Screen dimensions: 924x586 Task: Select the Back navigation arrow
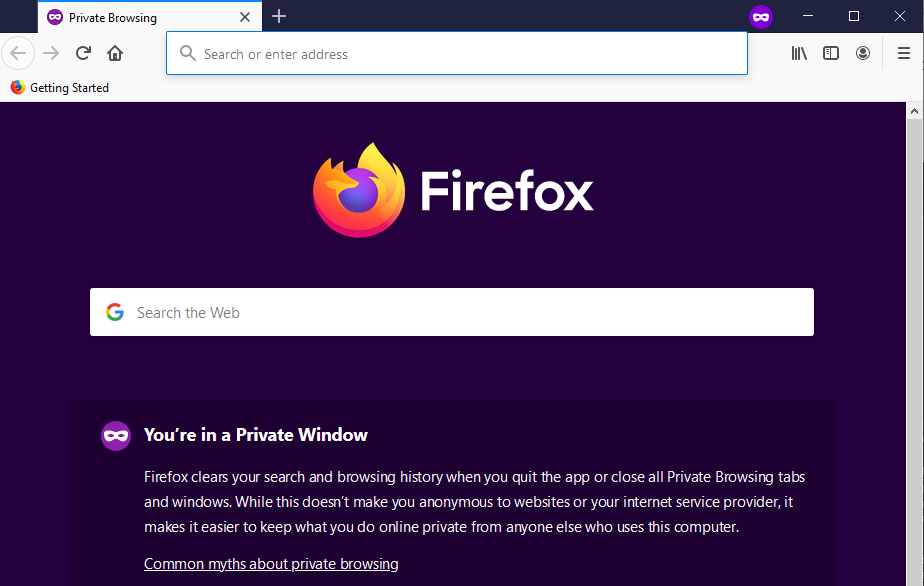coord(18,52)
